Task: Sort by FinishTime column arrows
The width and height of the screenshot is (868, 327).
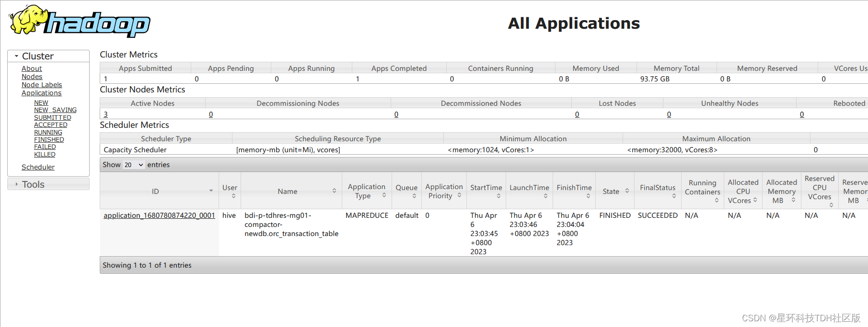Action: click(588, 196)
